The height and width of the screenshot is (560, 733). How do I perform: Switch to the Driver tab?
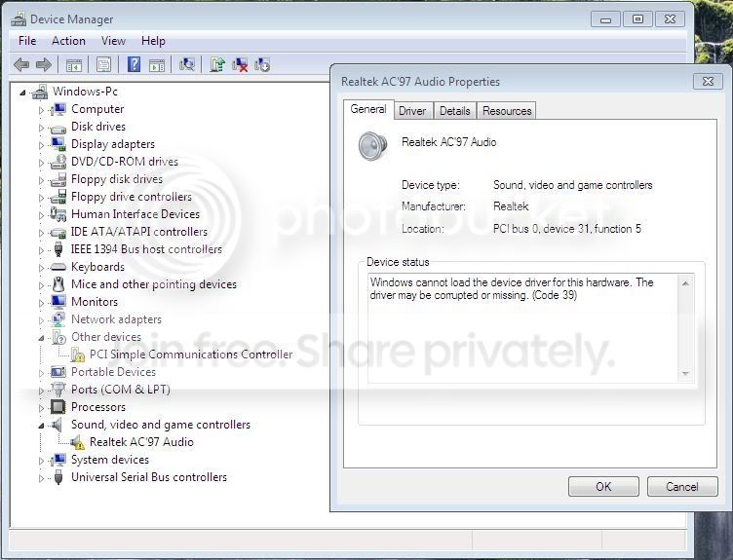pos(412,111)
